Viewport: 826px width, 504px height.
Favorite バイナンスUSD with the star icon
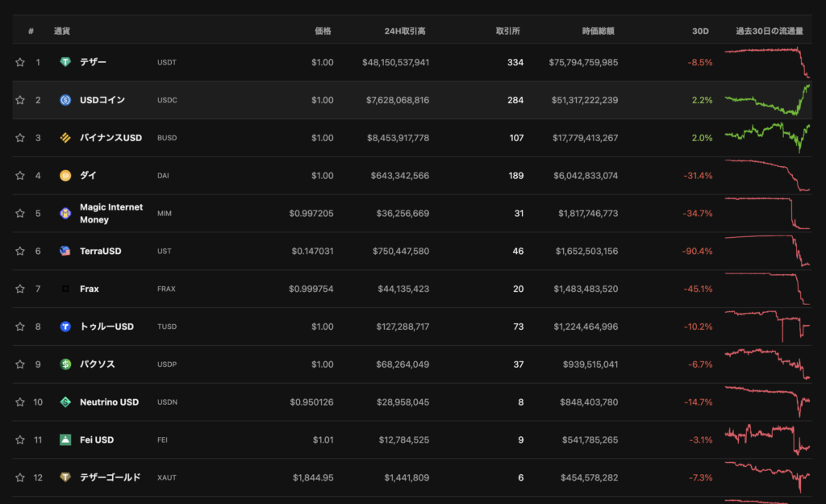coord(20,138)
